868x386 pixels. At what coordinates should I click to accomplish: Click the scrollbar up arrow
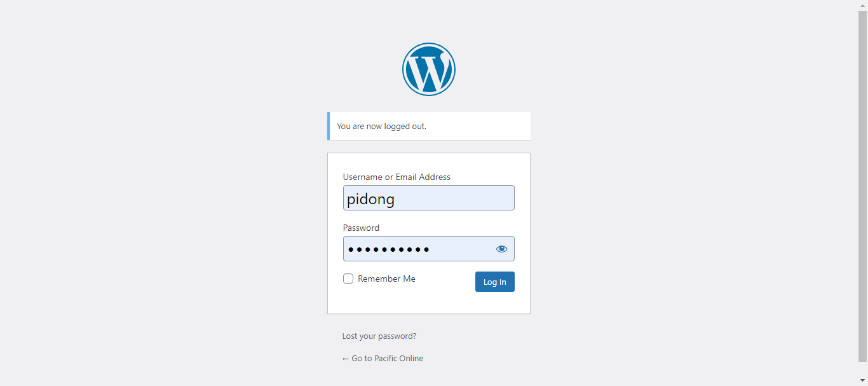[862, 5]
